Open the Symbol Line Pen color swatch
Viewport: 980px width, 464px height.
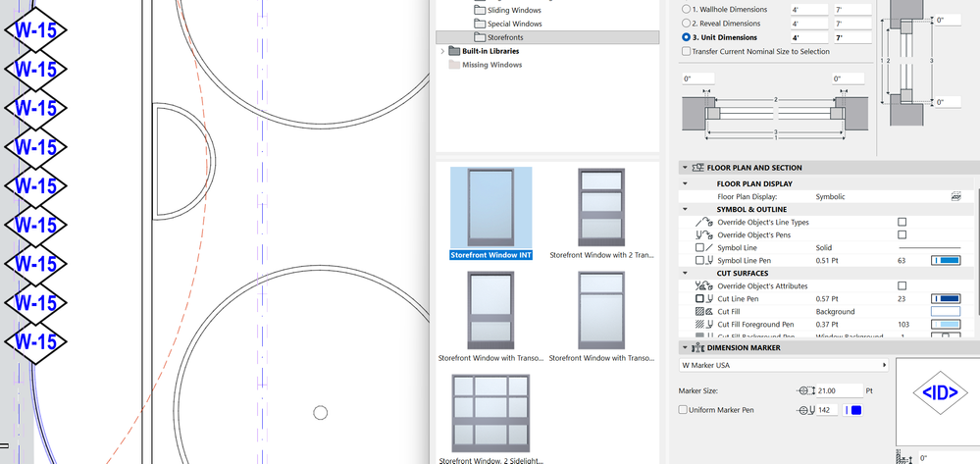point(946,260)
